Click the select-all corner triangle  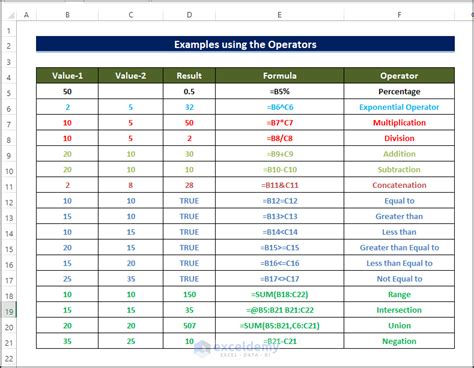(11, 15)
